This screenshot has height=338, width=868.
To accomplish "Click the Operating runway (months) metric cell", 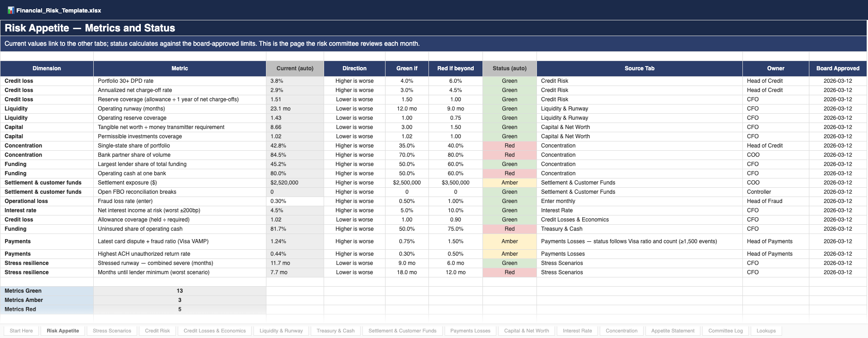I will 180,109.
